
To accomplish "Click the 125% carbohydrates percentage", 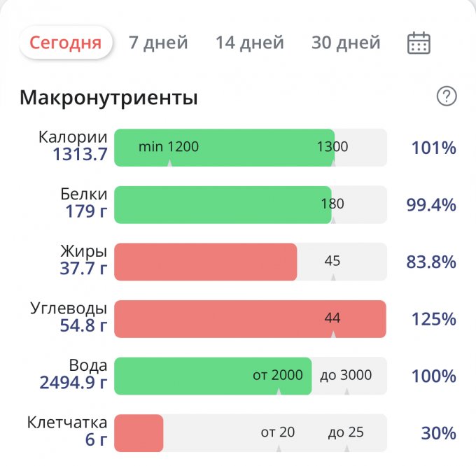I will pyautogui.click(x=434, y=320).
